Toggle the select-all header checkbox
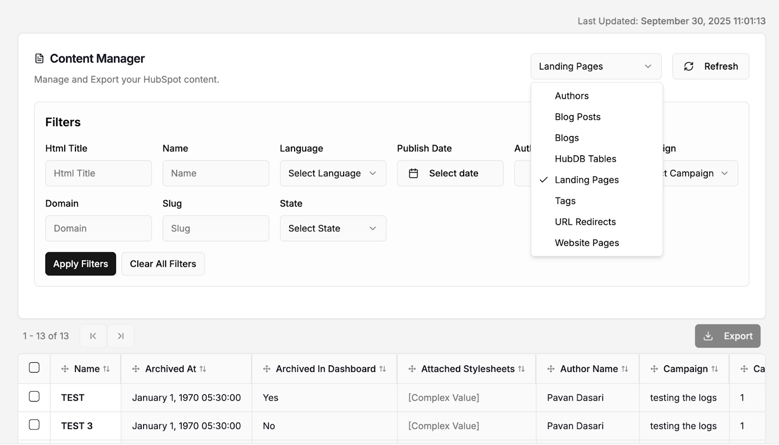This screenshot has width=779, height=445. (x=34, y=368)
